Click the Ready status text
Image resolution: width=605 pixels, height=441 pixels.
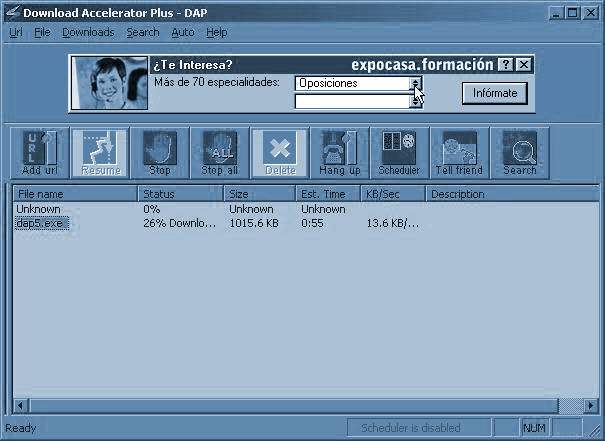(20, 428)
